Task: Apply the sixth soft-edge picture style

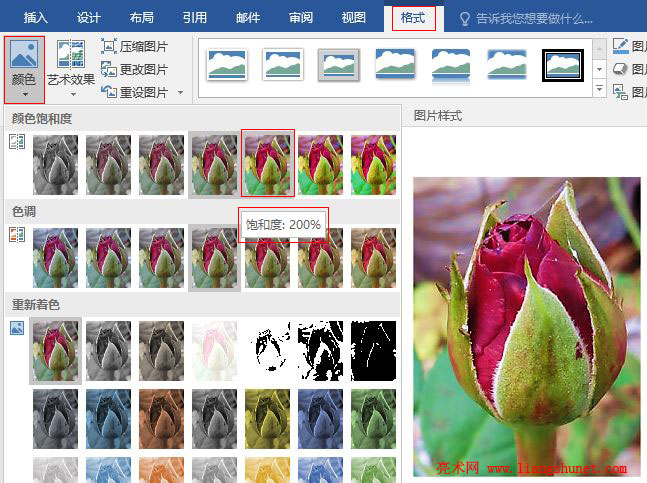Action: pyautogui.click(x=507, y=64)
